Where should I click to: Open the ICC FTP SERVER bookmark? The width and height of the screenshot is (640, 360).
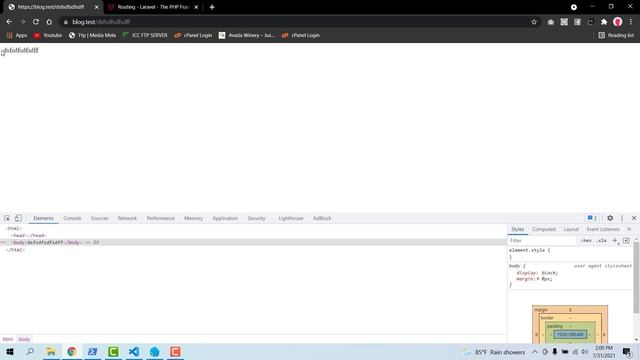tap(145, 36)
